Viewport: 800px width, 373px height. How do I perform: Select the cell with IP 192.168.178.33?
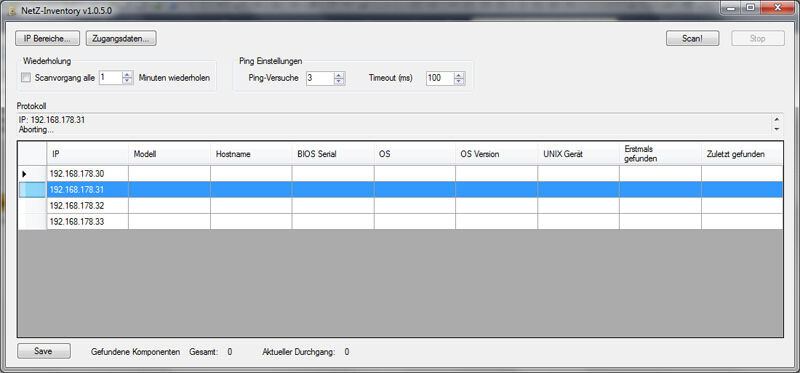88,221
